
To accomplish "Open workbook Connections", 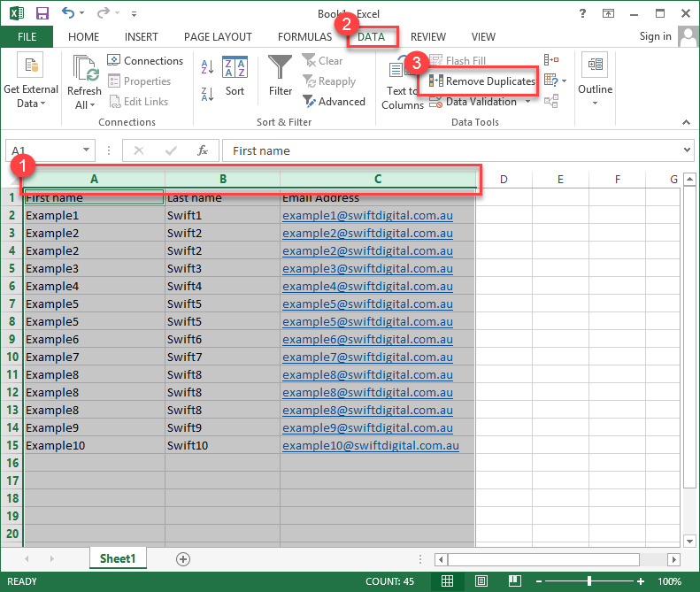I will (145, 61).
